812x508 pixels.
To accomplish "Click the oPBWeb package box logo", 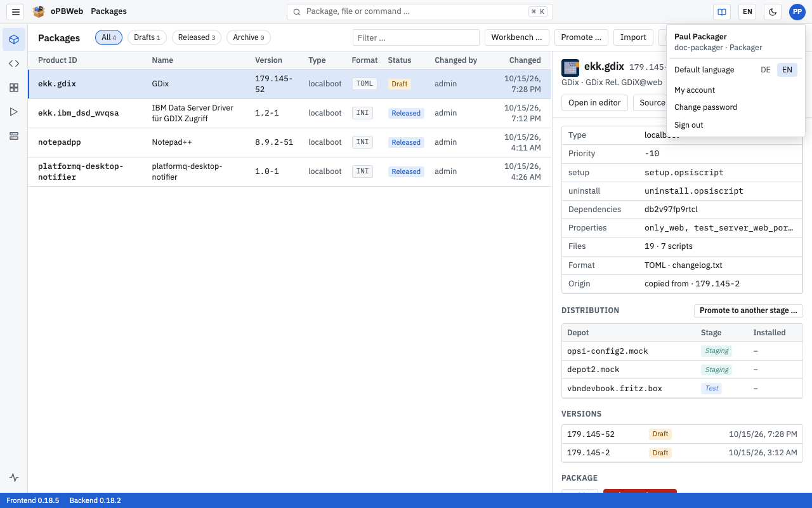I will point(39,11).
